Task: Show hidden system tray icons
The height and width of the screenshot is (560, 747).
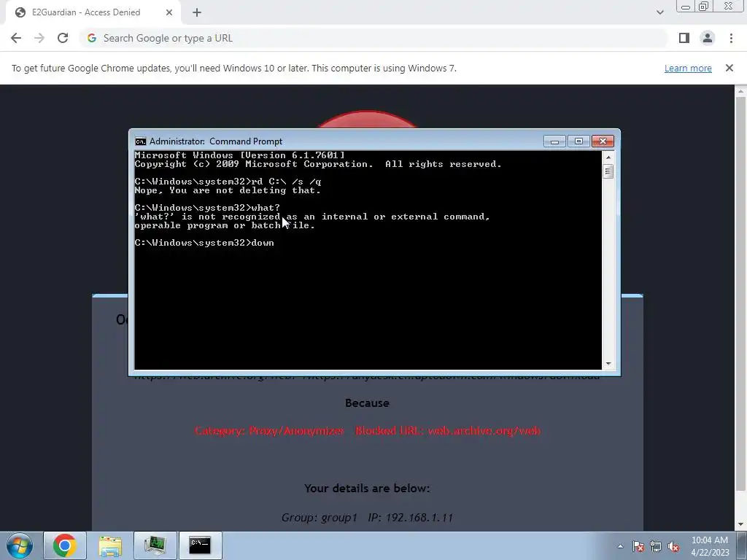Action: (x=620, y=546)
